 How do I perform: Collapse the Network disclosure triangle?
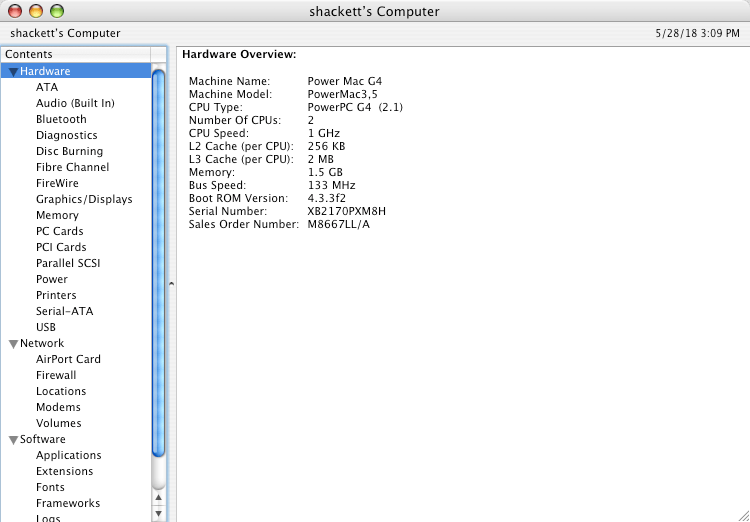pyautogui.click(x=14, y=344)
